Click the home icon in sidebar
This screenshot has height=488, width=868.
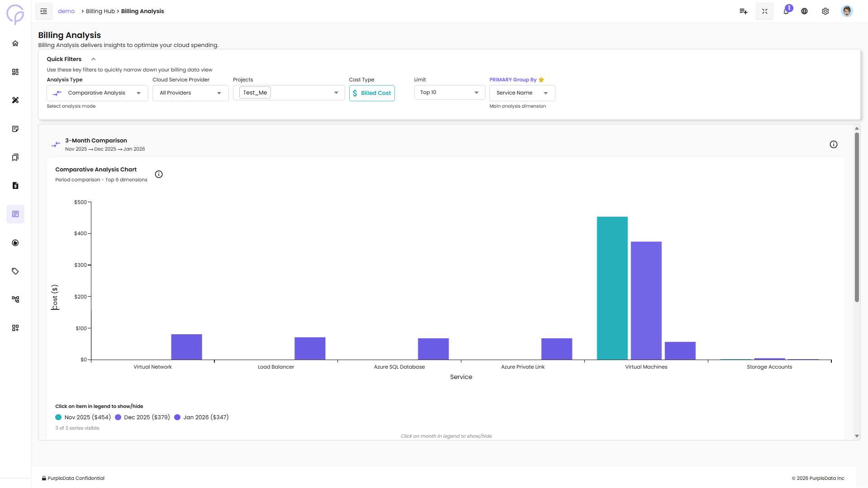coord(15,43)
